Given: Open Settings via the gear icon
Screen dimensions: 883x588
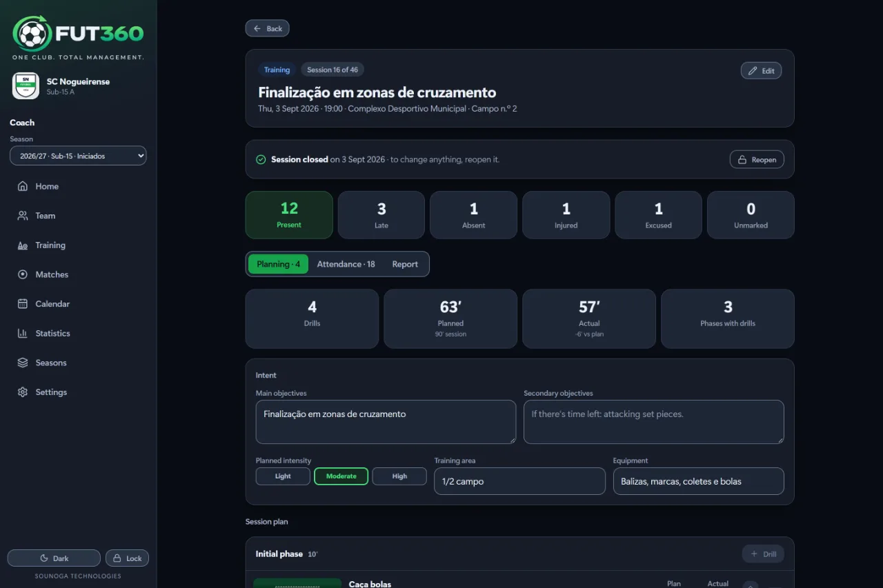Looking at the screenshot, I should (x=23, y=392).
